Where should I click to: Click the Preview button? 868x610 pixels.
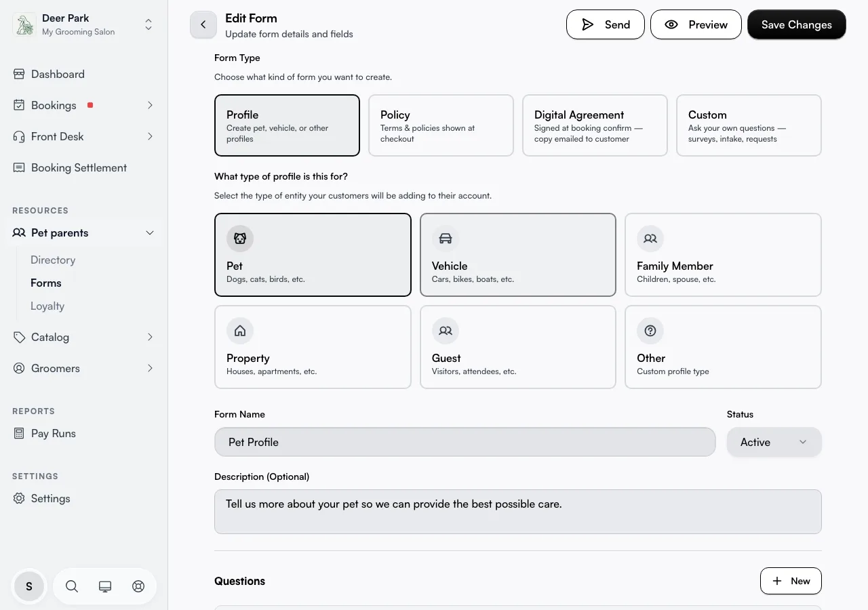(x=696, y=24)
